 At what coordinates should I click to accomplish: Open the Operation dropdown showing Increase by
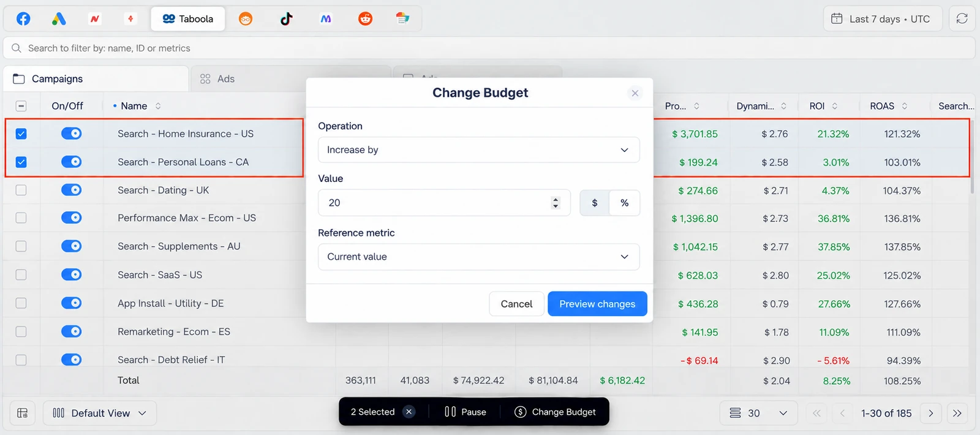(x=479, y=150)
